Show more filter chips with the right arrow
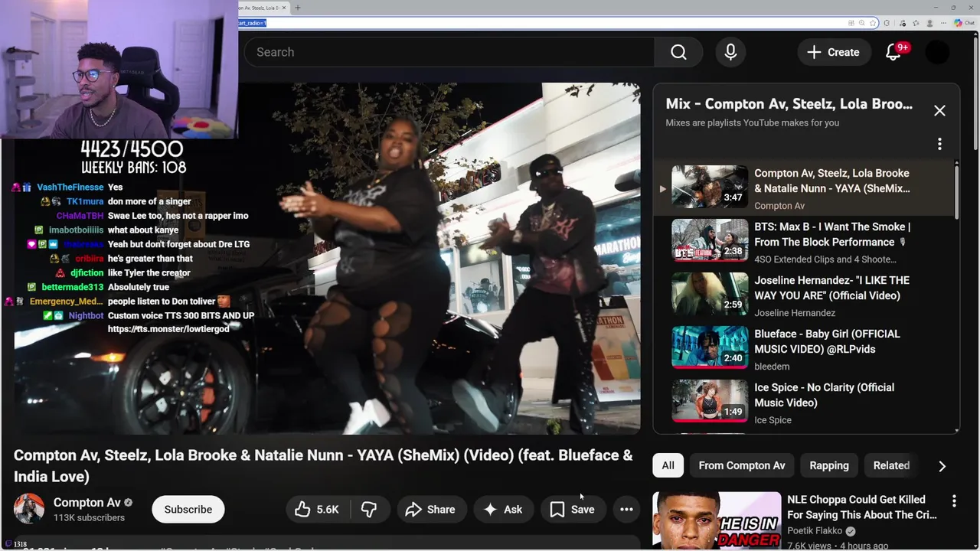 942,466
